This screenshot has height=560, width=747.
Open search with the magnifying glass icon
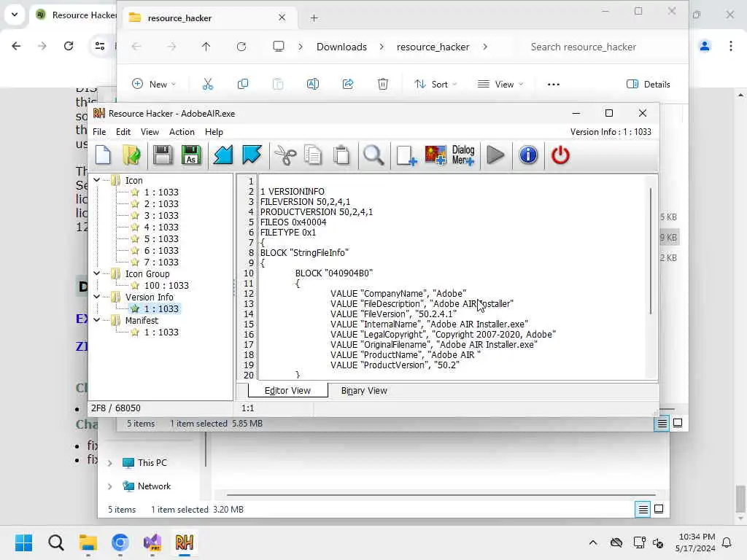click(x=373, y=155)
